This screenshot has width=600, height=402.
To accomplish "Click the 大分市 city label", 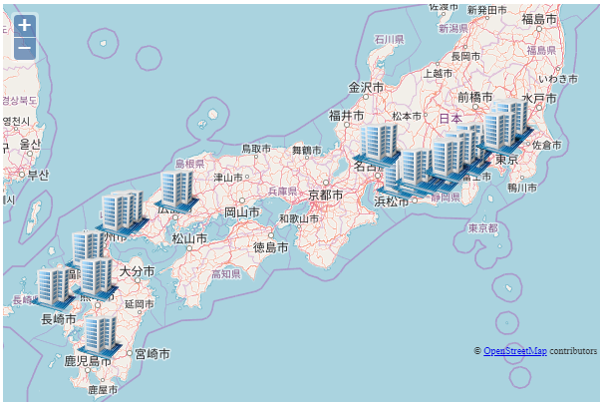I will (137, 271).
